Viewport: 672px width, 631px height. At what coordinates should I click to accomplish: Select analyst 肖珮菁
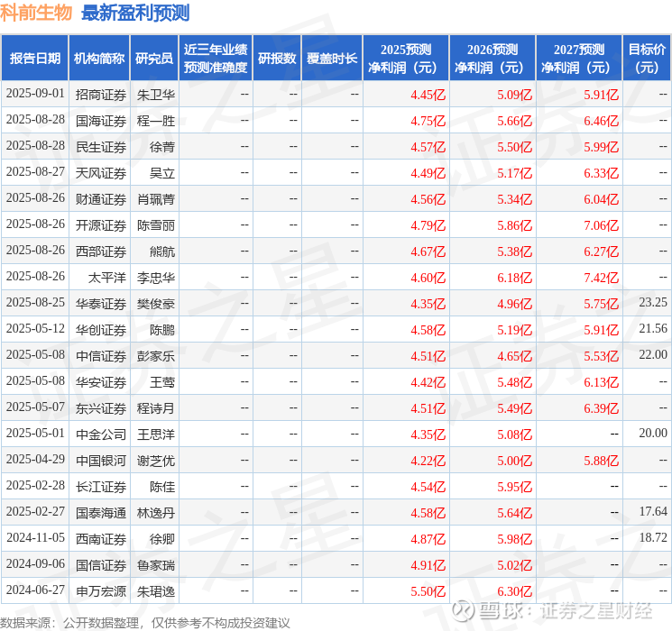tap(156, 199)
